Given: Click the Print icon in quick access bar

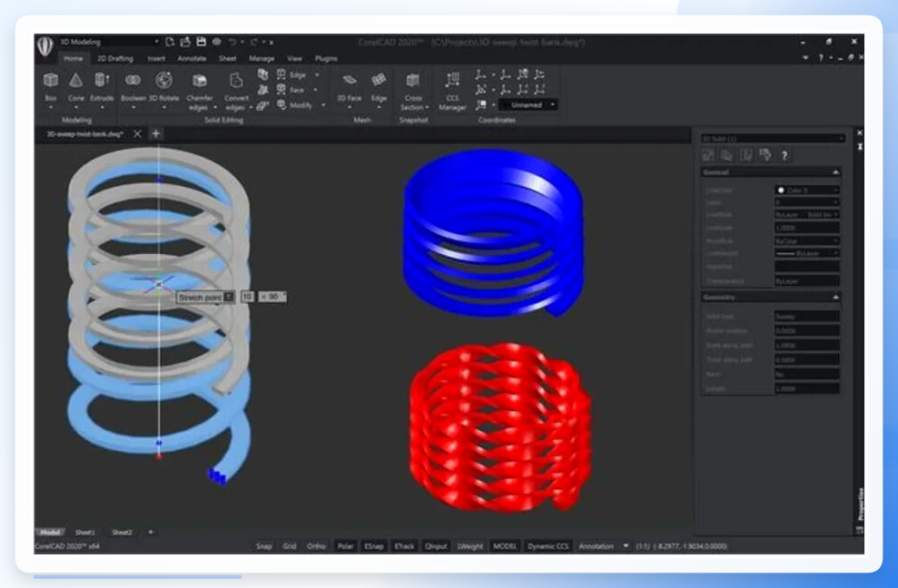Looking at the screenshot, I should click(x=216, y=42).
